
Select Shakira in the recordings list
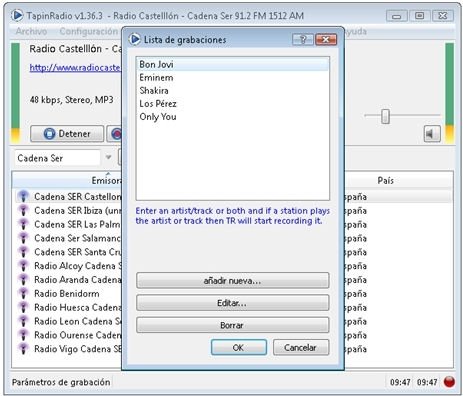click(233, 91)
